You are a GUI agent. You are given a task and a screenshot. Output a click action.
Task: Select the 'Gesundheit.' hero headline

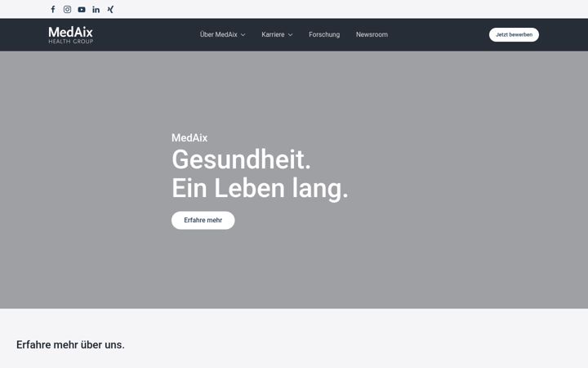(x=241, y=159)
